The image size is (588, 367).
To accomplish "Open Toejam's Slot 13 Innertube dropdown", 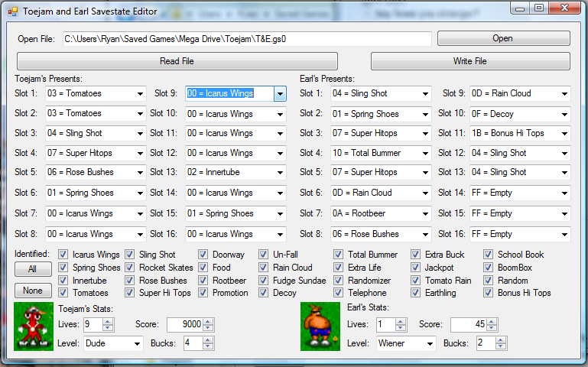I will coord(280,173).
